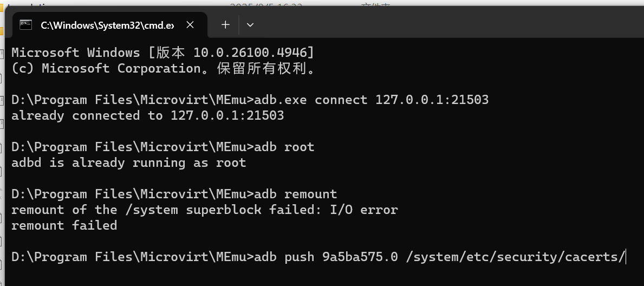Click the "remount failed" output line
The image size is (644, 286).
64,225
